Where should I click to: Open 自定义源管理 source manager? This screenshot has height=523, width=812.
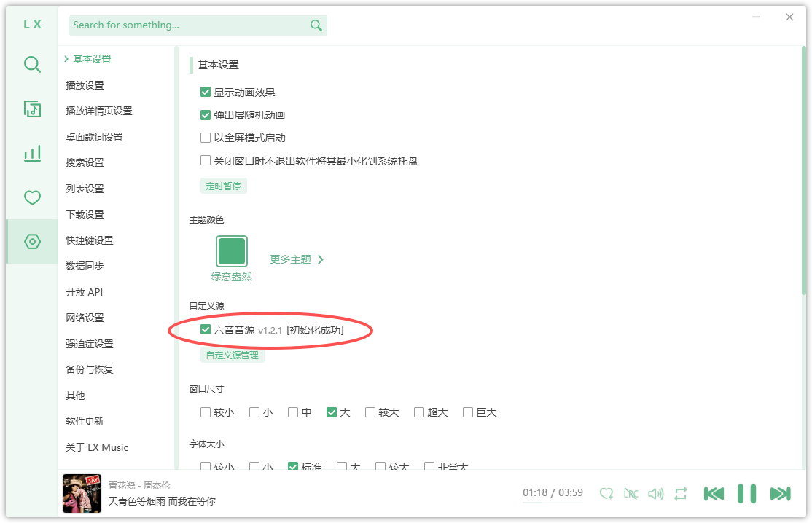[x=233, y=355]
